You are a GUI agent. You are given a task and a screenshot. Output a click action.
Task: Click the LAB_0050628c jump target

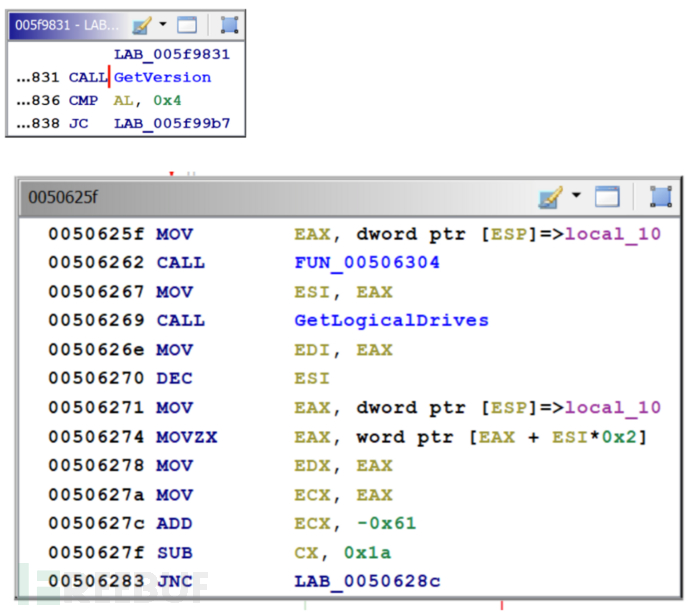pos(367,582)
